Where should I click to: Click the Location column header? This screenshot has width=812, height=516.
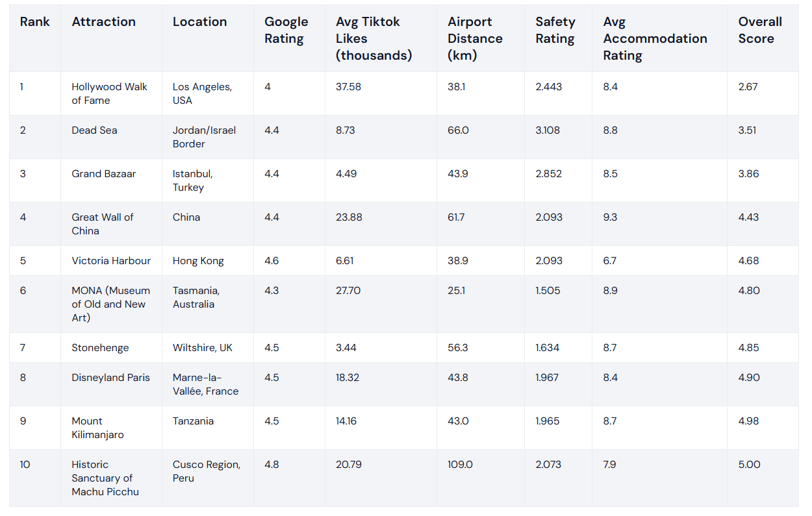pos(199,21)
